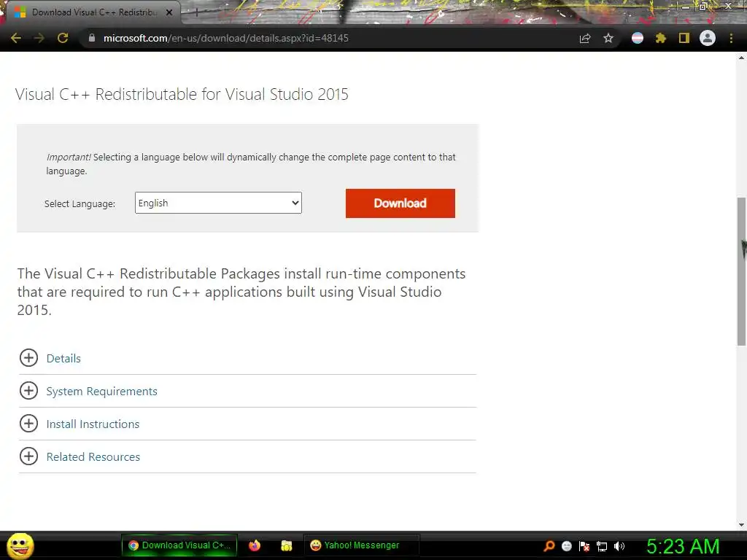747x560 pixels.
Task: Expand Related Resources plus icon
Action: [x=28, y=456]
